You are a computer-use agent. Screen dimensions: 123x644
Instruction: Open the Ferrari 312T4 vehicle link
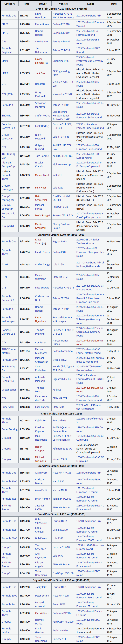(x=60, y=521)
